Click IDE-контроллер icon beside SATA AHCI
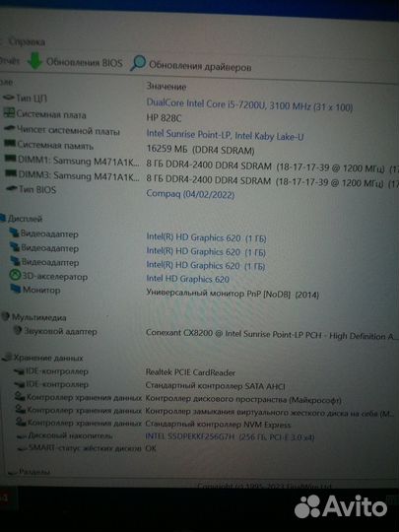Image resolution: width=399 pixels, height=532 pixels. coord(20,384)
